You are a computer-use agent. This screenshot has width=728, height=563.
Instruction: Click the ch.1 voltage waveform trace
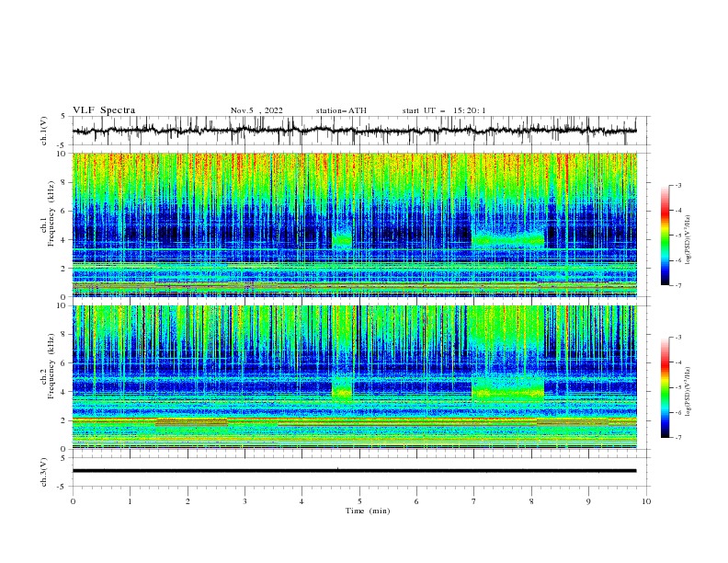coord(354,131)
